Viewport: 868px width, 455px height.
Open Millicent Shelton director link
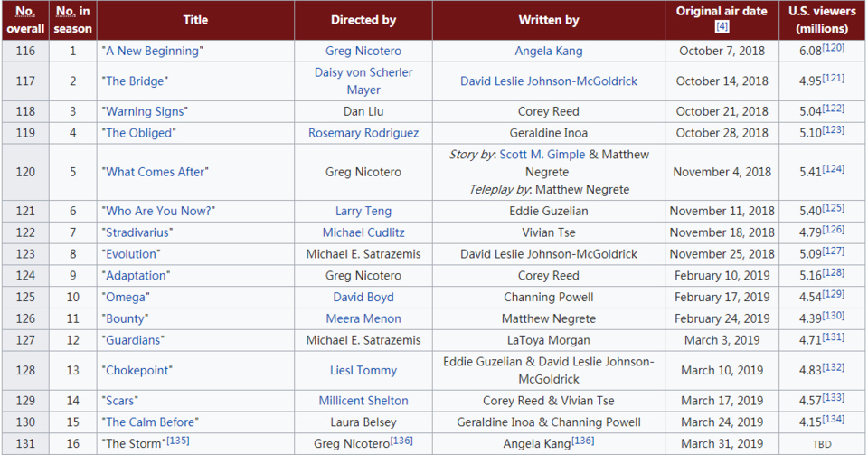pos(363,401)
